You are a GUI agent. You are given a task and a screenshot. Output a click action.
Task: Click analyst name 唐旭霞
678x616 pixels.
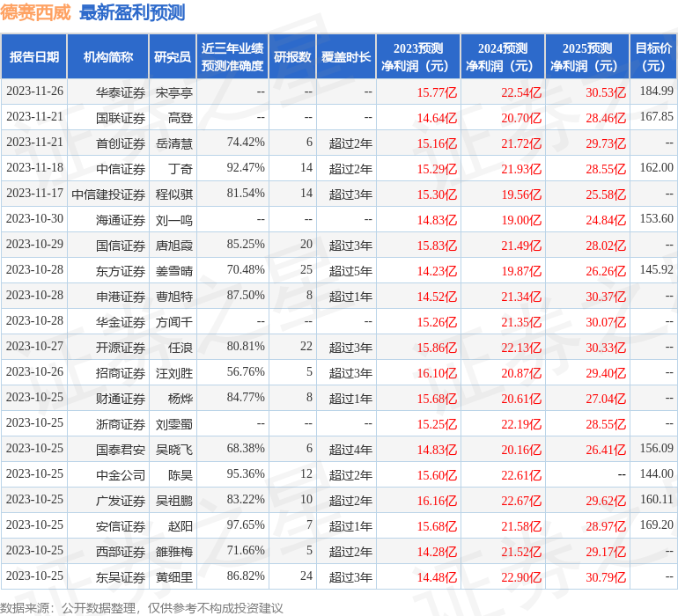point(173,246)
